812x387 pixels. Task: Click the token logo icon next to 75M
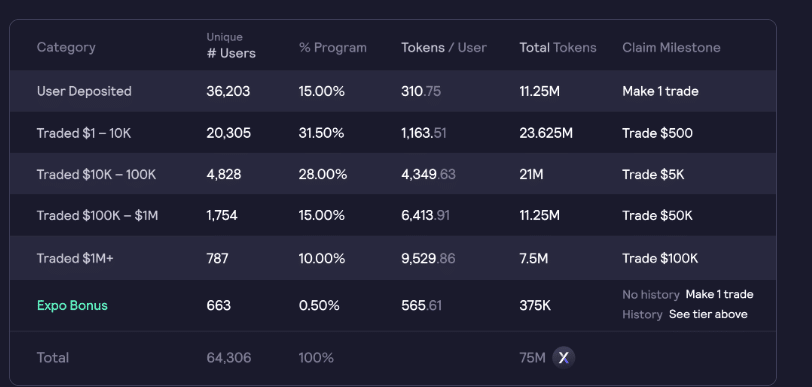pos(563,357)
